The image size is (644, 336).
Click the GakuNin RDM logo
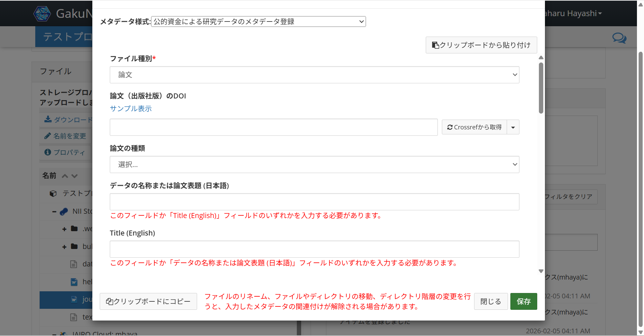(x=42, y=13)
